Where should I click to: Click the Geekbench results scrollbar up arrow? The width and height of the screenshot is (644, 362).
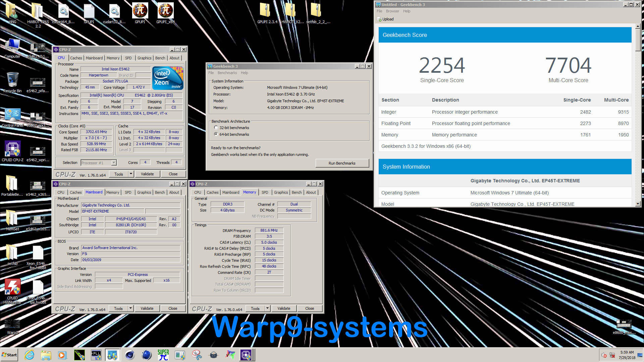coord(638,26)
